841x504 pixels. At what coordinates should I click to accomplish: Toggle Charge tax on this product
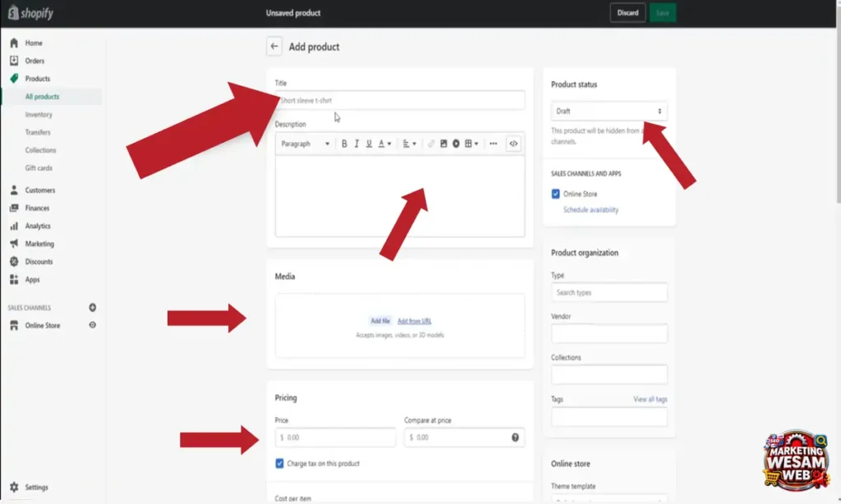click(279, 463)
